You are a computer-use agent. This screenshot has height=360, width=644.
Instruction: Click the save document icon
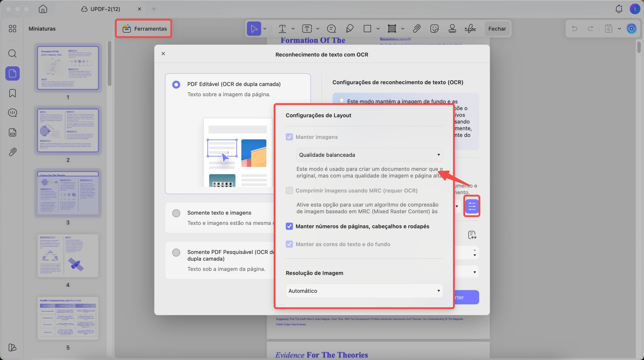pos(609,28)
